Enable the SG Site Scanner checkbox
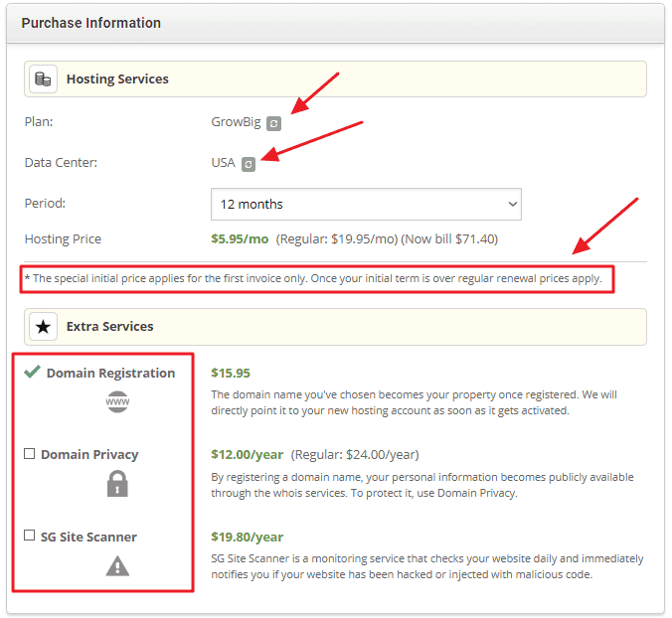This screenshot has width=672, height=618. 29,536
